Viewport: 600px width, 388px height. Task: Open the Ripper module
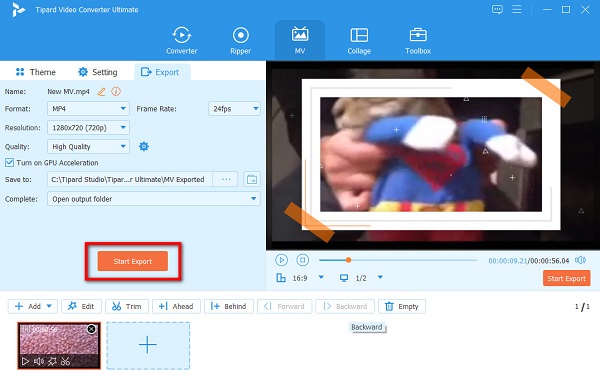click(x=240, y=40)
